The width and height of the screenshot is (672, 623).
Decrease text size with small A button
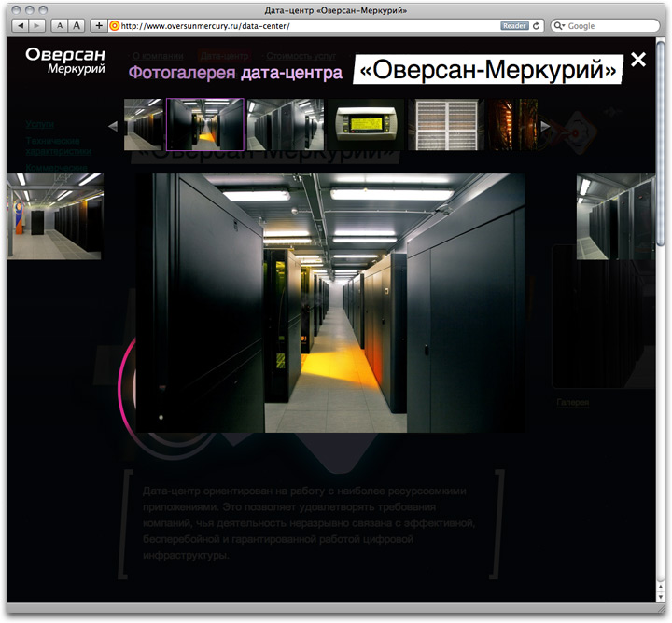[x=60, y=26]
